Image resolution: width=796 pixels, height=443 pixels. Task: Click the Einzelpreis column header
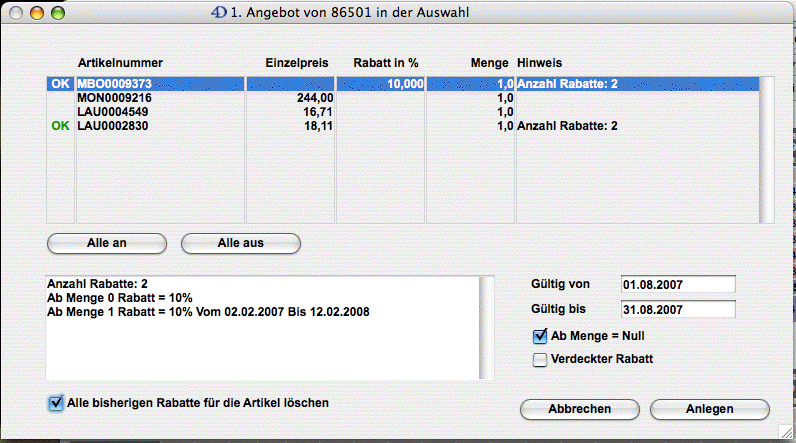coord(298,62)
